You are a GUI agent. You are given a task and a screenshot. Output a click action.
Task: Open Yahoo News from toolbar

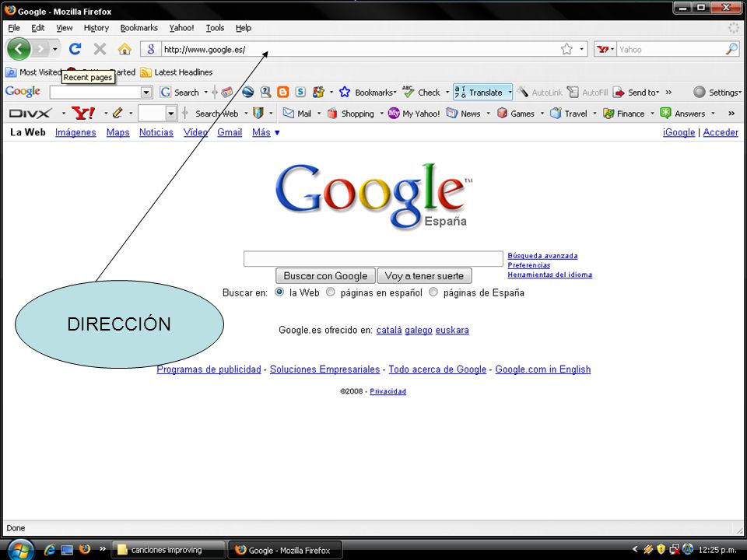tap(464, 114)
